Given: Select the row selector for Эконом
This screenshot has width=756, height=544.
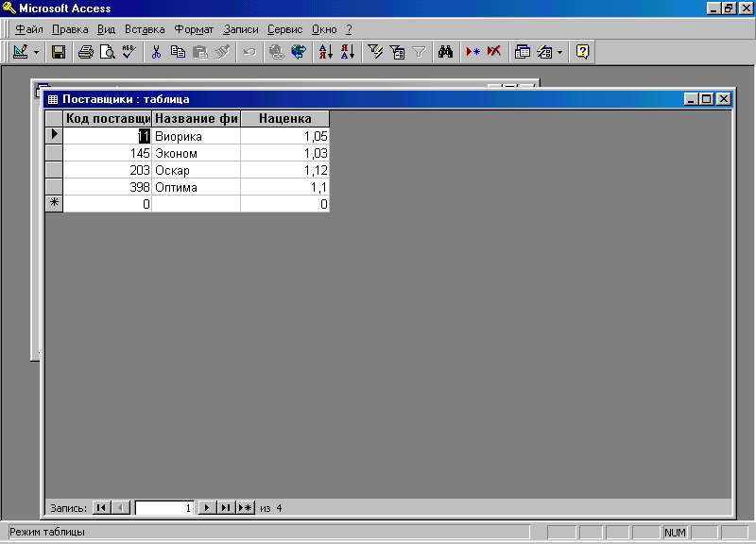Looking at the screenshot, I should 54,153.
